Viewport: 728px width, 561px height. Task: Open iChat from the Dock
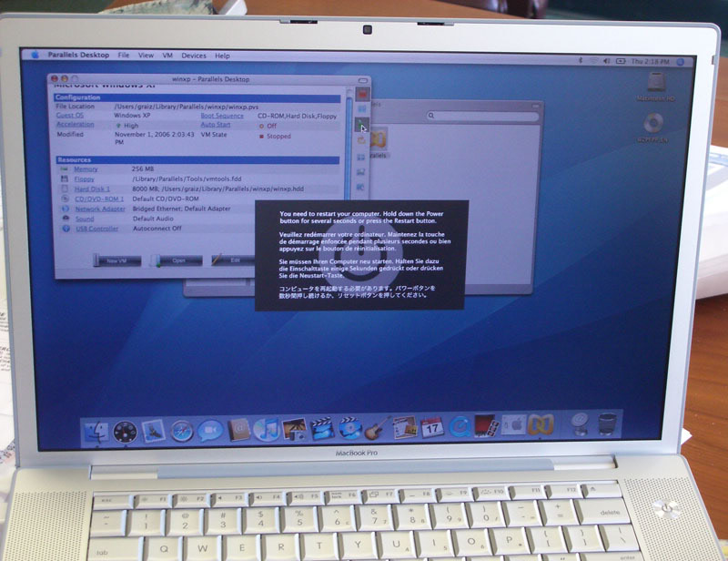210,432
